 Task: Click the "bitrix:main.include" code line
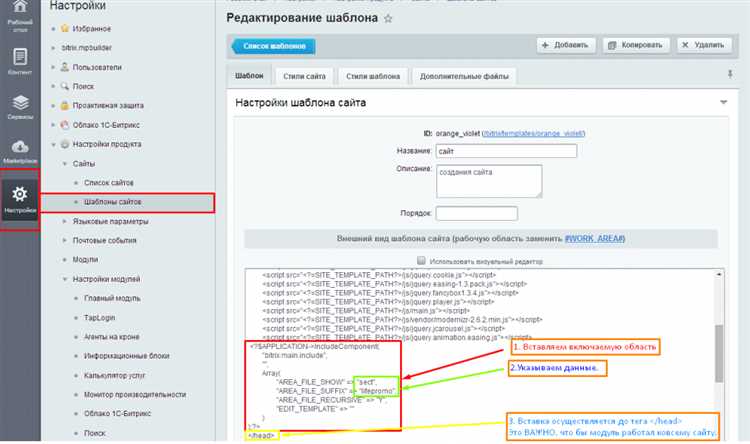tap(294, 355)
